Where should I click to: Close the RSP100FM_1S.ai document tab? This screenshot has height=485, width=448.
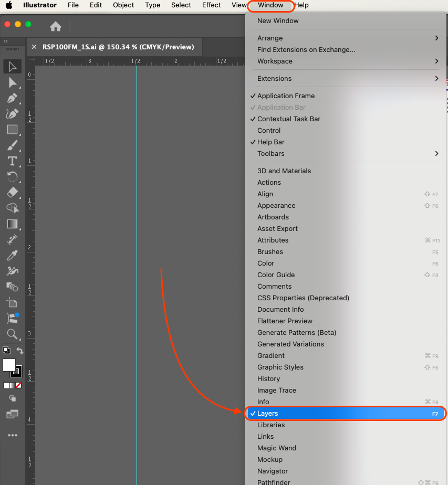point(34,47)
